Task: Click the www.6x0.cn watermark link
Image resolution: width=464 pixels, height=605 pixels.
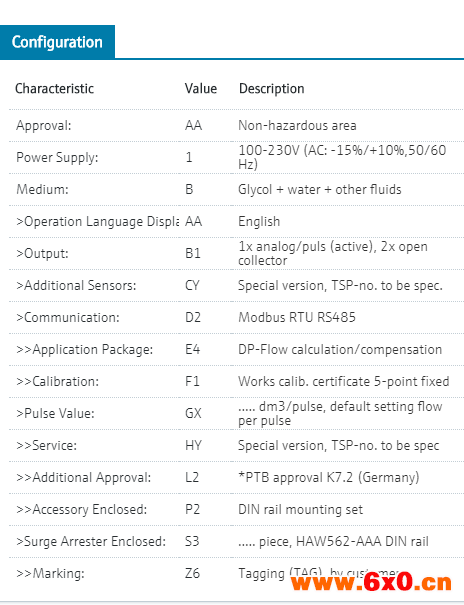Action: click(x=371, y=582)
